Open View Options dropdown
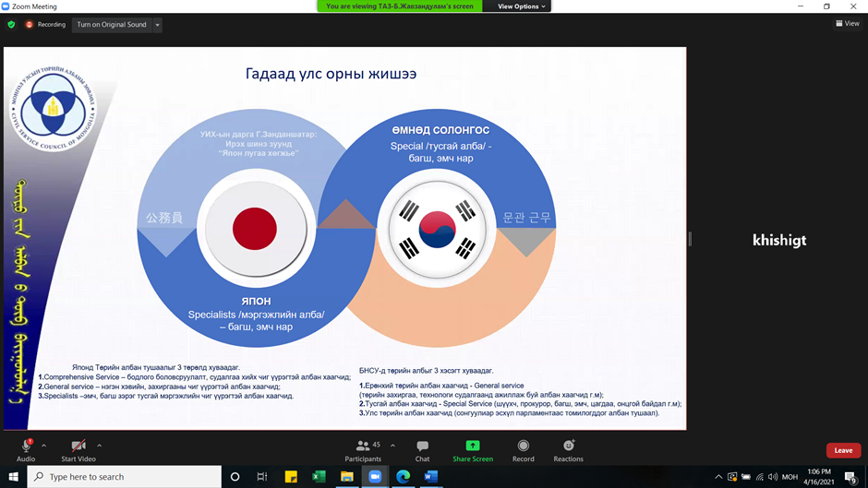868x488 pixels. pyautogui.click(x=521, y=6)
